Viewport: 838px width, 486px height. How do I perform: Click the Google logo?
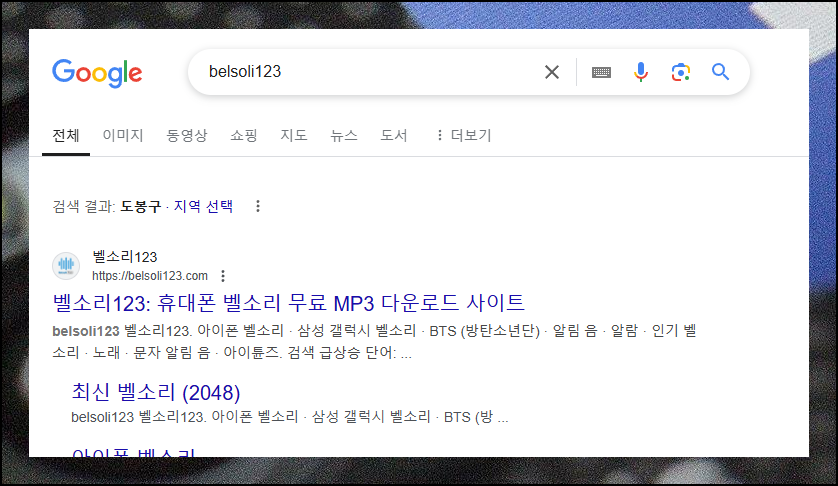[x=97, y=73]
